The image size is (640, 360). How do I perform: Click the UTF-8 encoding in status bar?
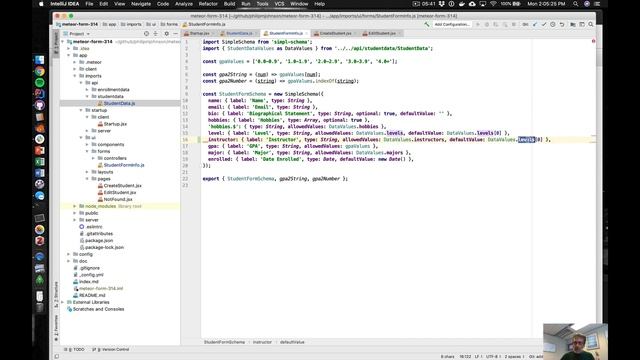[493, 356]
